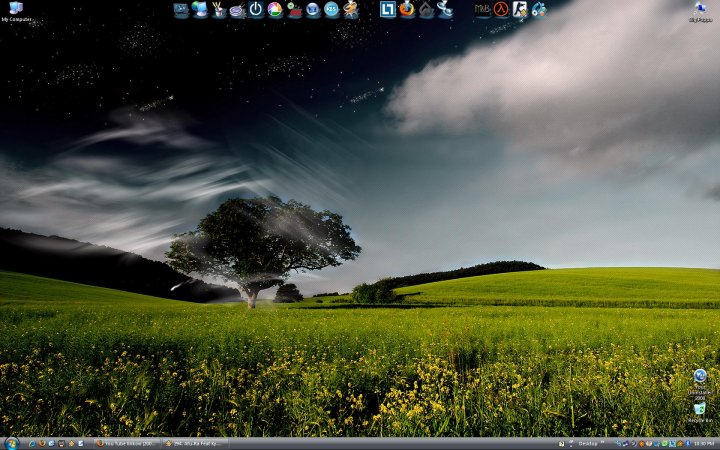This screenshot has width=720, height=450.
Task: Open the satellite dish dock icon
Action: pos(445,9)
